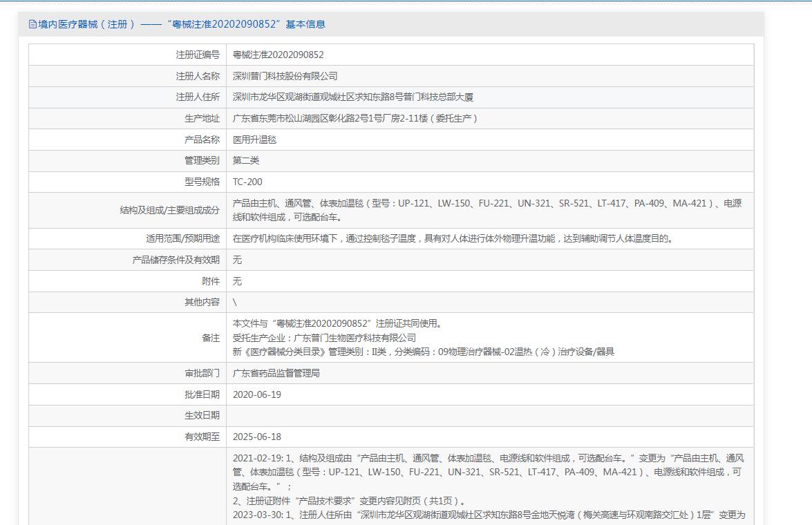Click the empty 生效日期 value cell

[489, 415]
